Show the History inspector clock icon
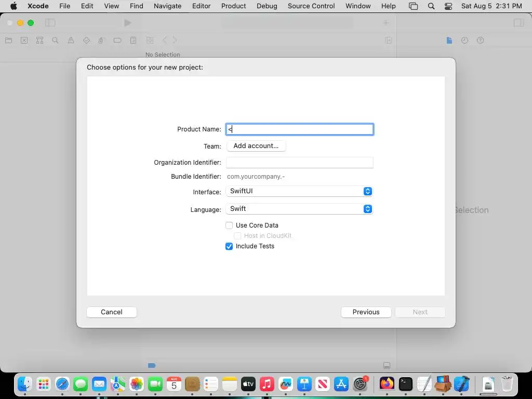The image size is (532, 399). click(x=465, y=41)
